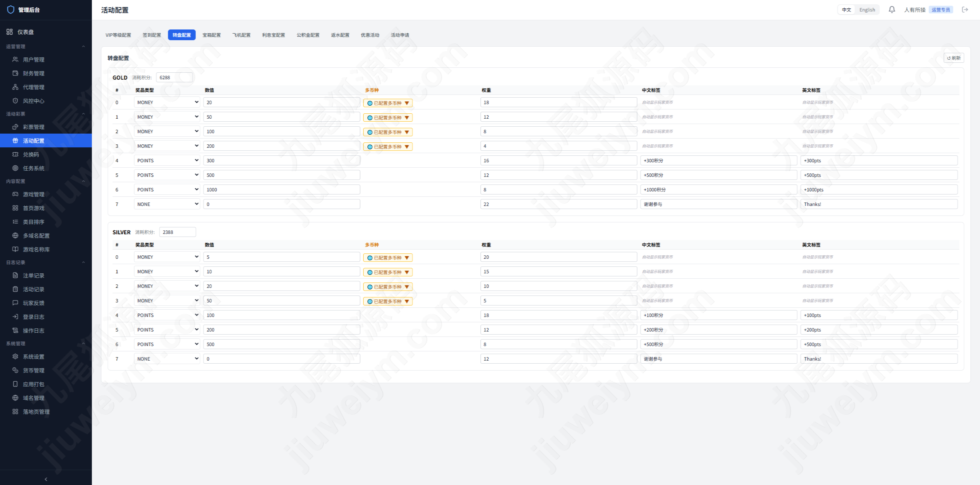
Task: Open 域名管理 globe icon
Action: (x=15, y=398)
